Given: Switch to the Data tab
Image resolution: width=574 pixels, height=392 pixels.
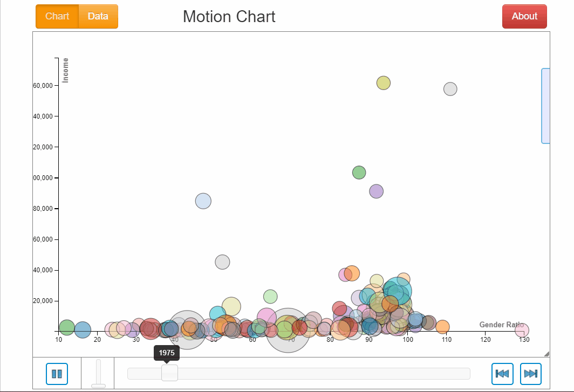Looking at the screenshot, I should tap(98, 16).
